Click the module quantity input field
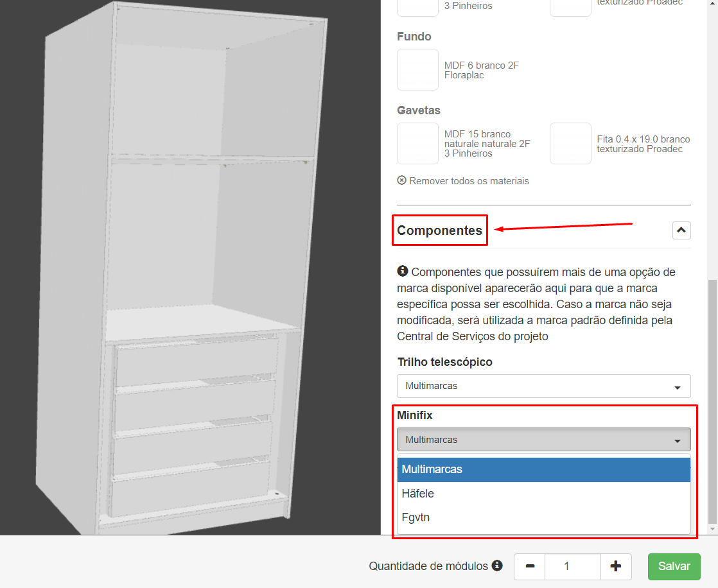This screenshot has height=588, width=718. (572, 566)
